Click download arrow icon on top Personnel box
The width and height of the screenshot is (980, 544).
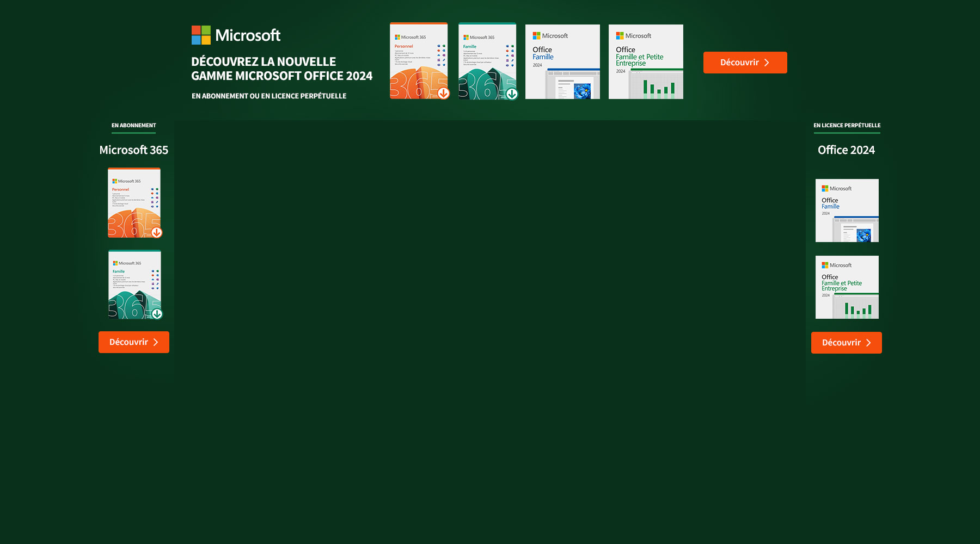(444, 94)
